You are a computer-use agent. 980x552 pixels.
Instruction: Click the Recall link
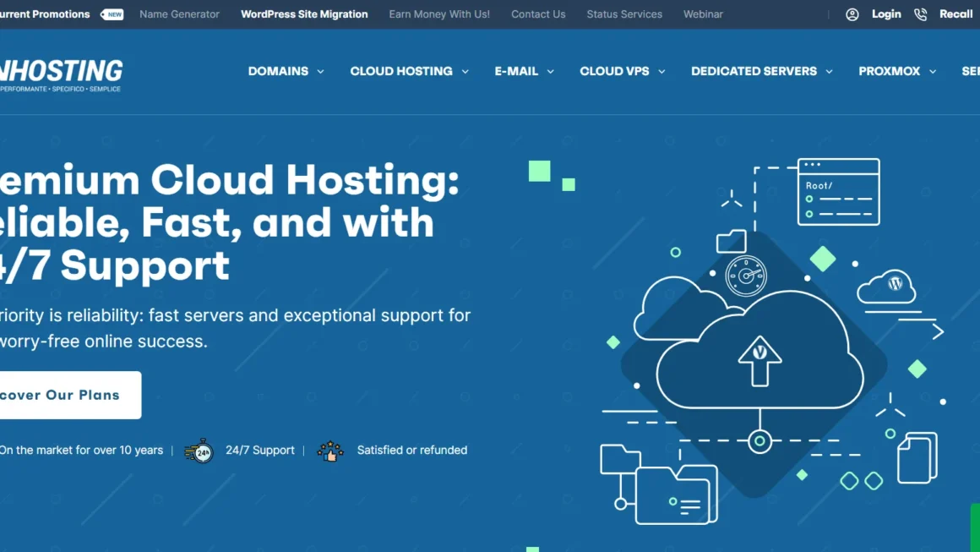point(955,14)
